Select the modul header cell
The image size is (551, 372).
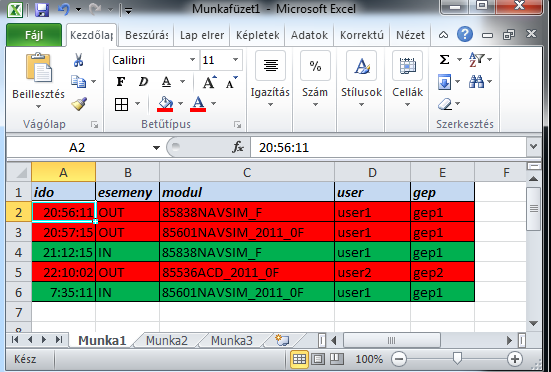[247, 192]
